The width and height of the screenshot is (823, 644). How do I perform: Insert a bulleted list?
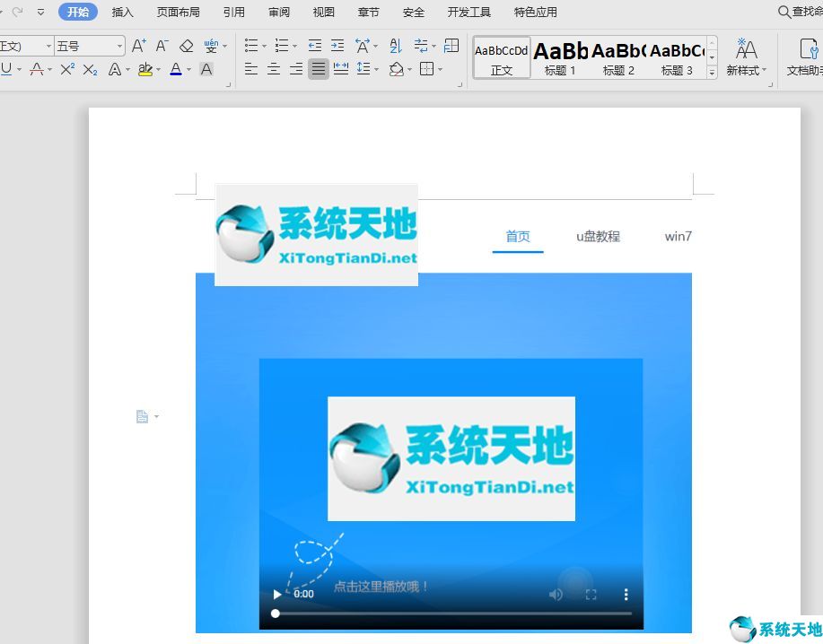(x=251, y=46)
